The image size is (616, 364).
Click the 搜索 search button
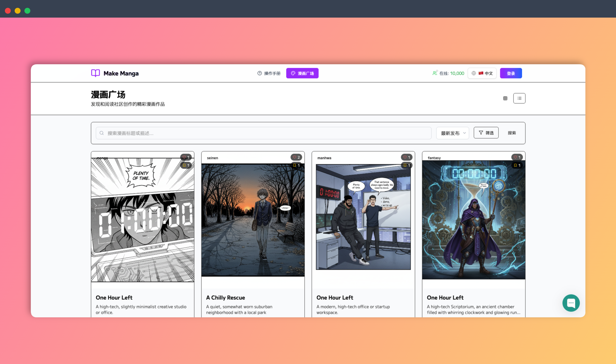pyautogui.click(x=512, y=133)
